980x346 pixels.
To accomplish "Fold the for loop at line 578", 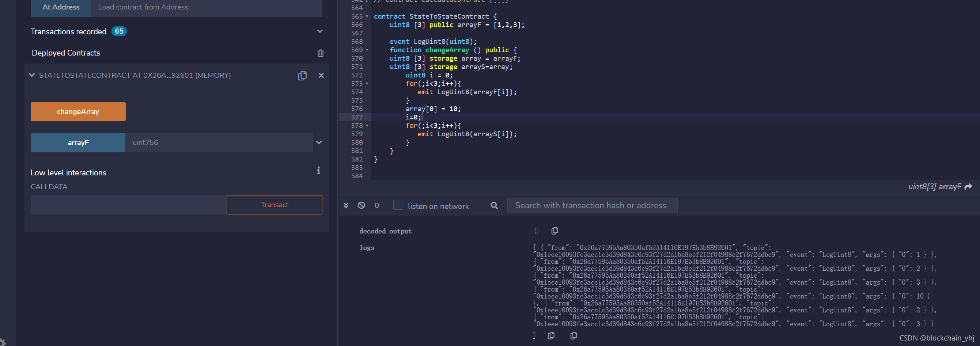I will 367,125.
